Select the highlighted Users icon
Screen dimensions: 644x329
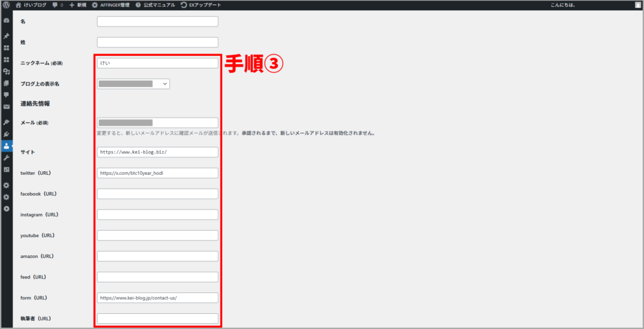coord(6,145)
